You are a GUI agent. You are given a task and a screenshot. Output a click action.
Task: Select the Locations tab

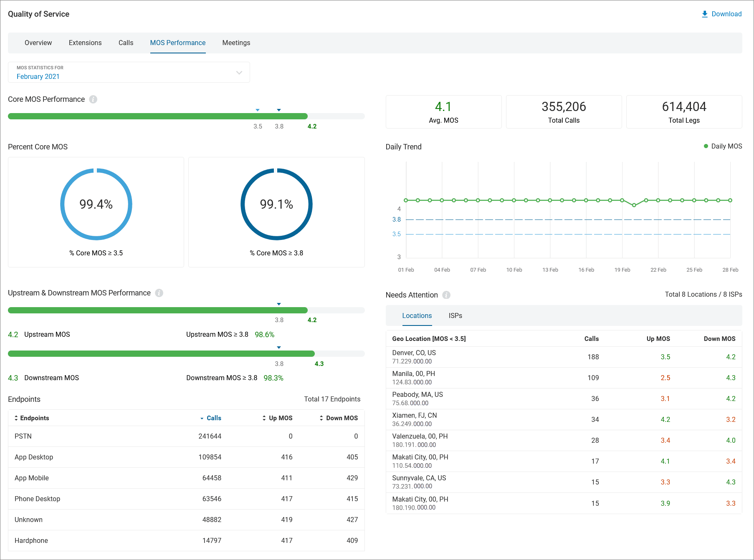(417, 315)
